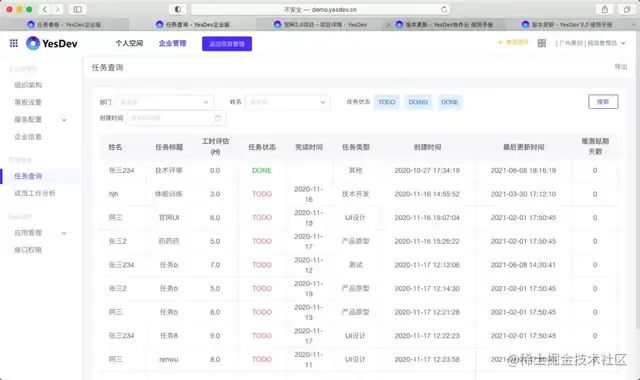Add a new Safari tab with plus
The width and height of the screenshot is (640, 380).
tap(634, 24)
